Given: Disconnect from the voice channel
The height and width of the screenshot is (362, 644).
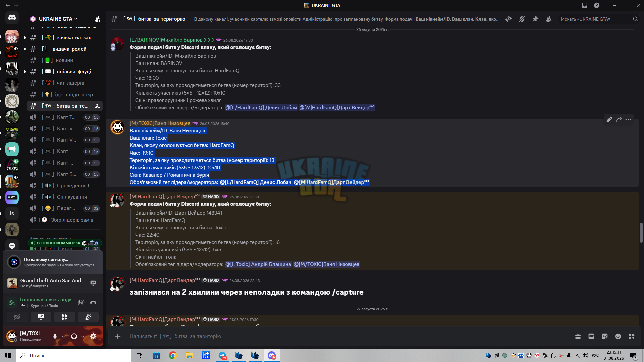Looking at the screenshot, I should pyautogui.click(x=93, y=302).
